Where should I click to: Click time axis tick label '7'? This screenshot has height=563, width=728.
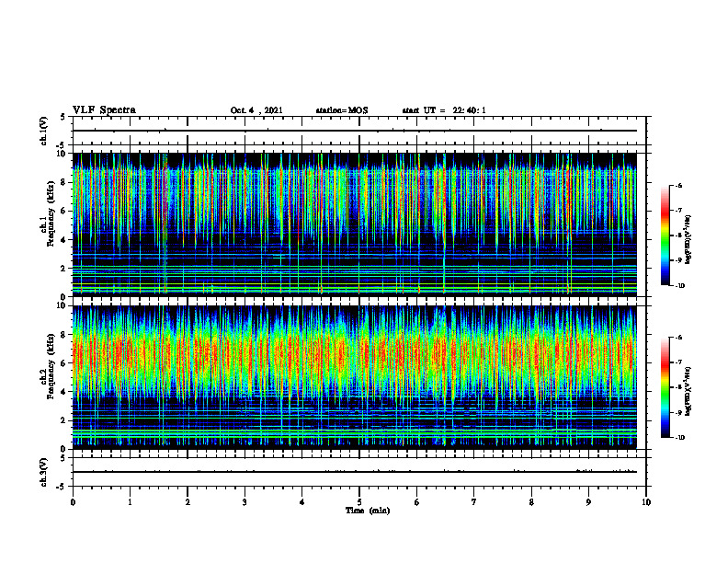[x=474, y=502]
